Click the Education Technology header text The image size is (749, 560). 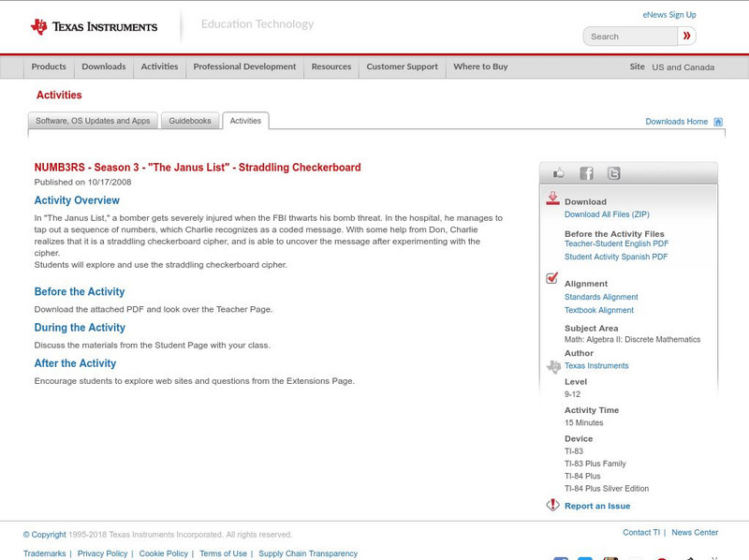257,24
